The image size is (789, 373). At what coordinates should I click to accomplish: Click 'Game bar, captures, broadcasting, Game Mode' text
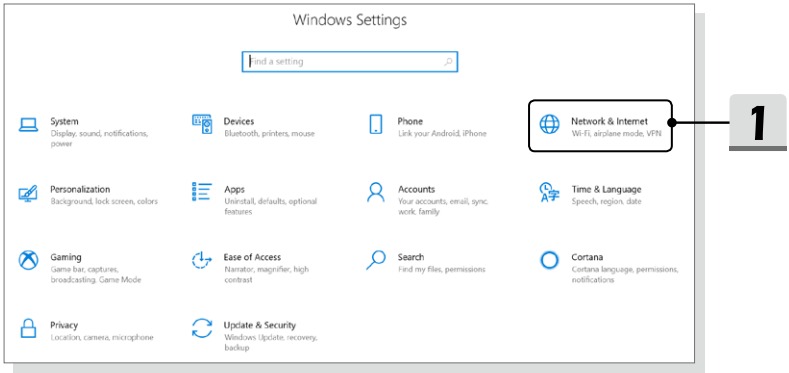[96, 274]
